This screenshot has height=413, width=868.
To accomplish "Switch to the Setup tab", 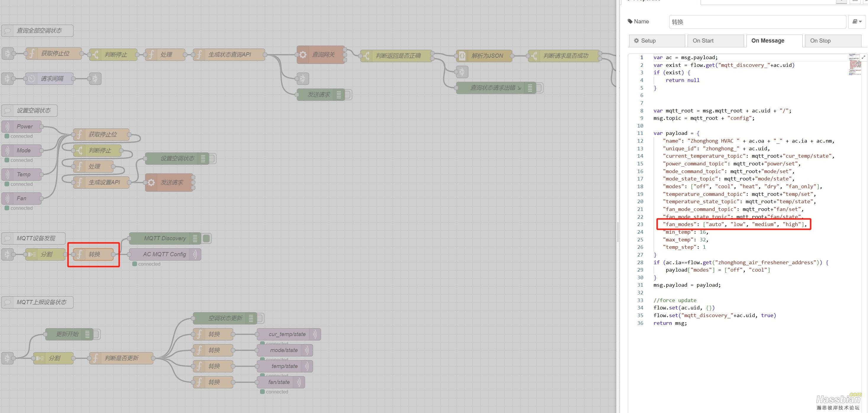I will click(657, 41).
